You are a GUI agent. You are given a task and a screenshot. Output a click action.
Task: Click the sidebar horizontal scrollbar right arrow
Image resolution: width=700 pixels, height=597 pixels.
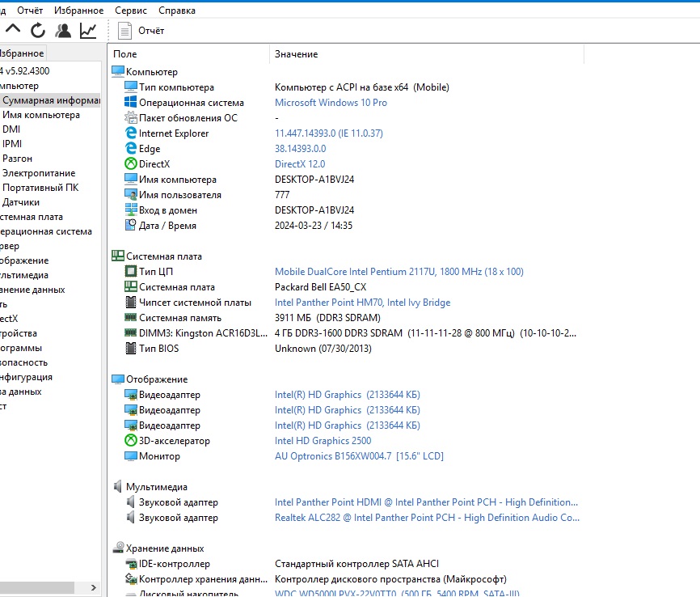(x=95, y=588)
